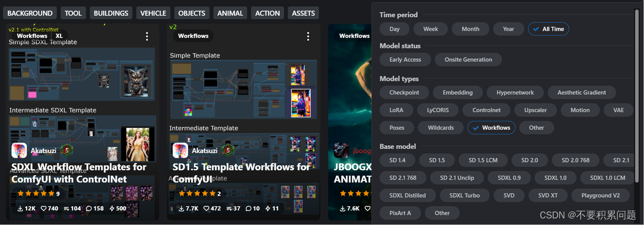Click the heart icon showing 472 likes
This screenshot has height=225, width=644.
(205, 208)
